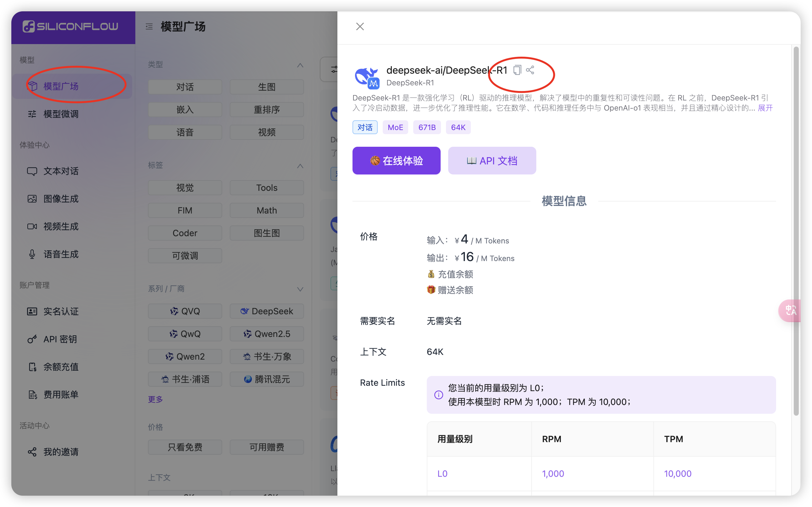Collapse the 标签 filter section

pyautogui.click(x=300, y=166)
